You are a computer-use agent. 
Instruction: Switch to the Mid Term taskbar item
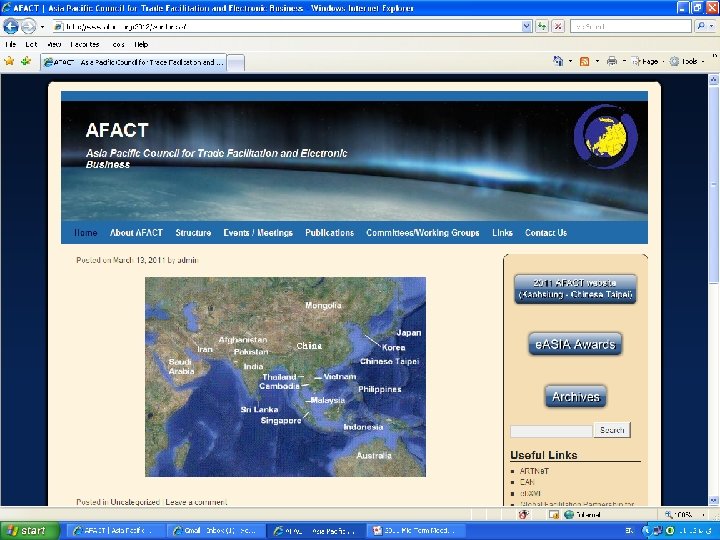pyautogui.click(x=417, y=531)
